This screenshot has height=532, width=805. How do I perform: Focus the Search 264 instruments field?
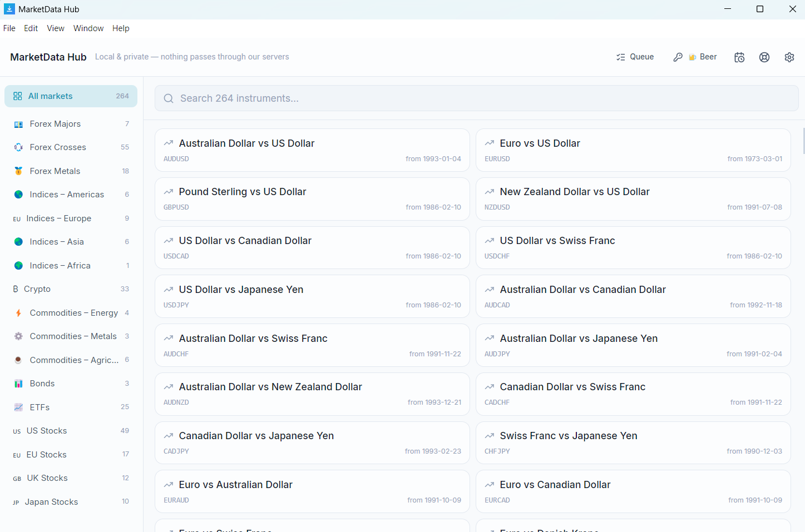point(476,98)
